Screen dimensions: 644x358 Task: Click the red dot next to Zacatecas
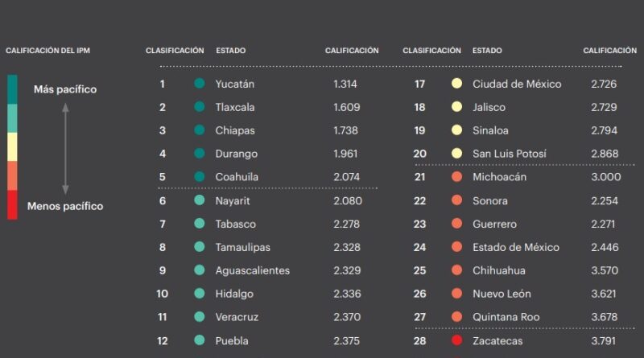coord(456,340)
